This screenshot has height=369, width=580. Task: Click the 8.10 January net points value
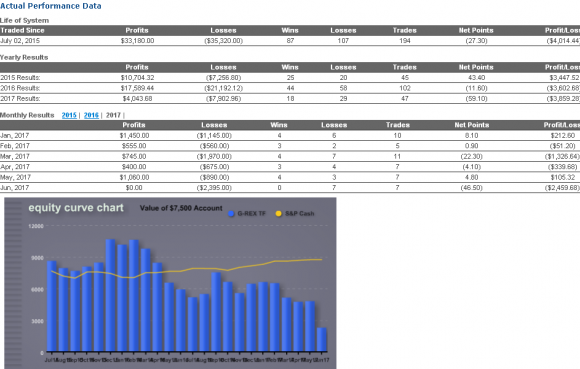472,136
